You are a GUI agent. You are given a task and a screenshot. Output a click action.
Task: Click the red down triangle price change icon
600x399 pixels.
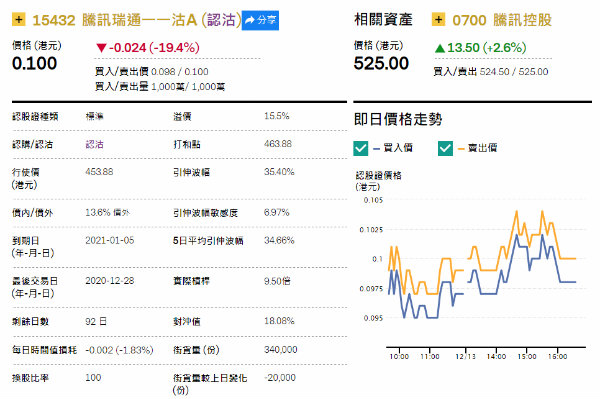[101, 48]
